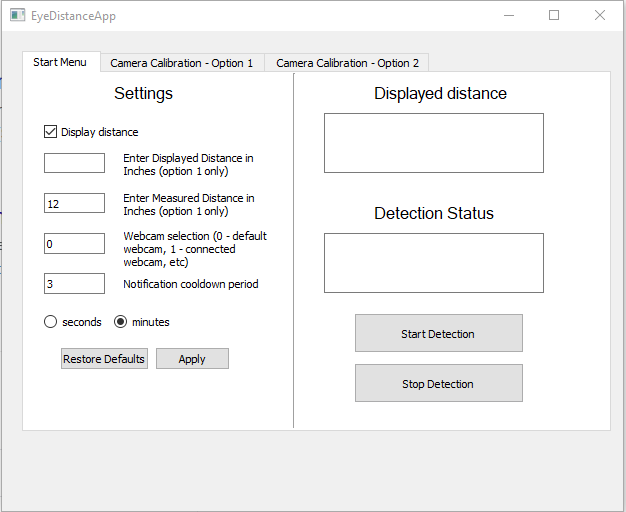Viewport: 626px width, 512px height.
Task: Open the Camera Calibration - Option 1 tab
Action: click(x=182, y=63)
